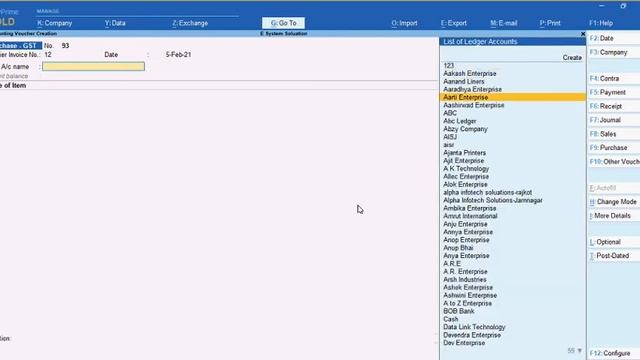Select Dev Enterprise ledger
This screenshot has width=640, height=360.
pyautogui.click(x=464, y=343)
